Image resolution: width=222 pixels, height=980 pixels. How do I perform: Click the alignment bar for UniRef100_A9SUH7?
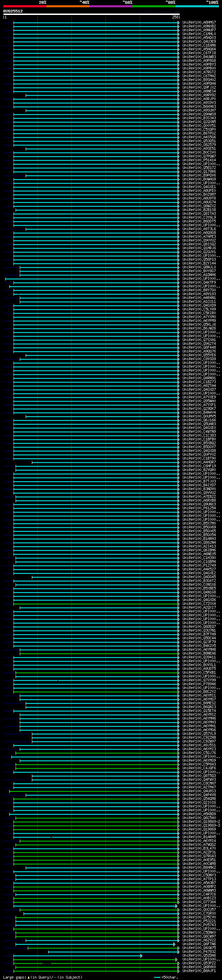tap(102, 110)
